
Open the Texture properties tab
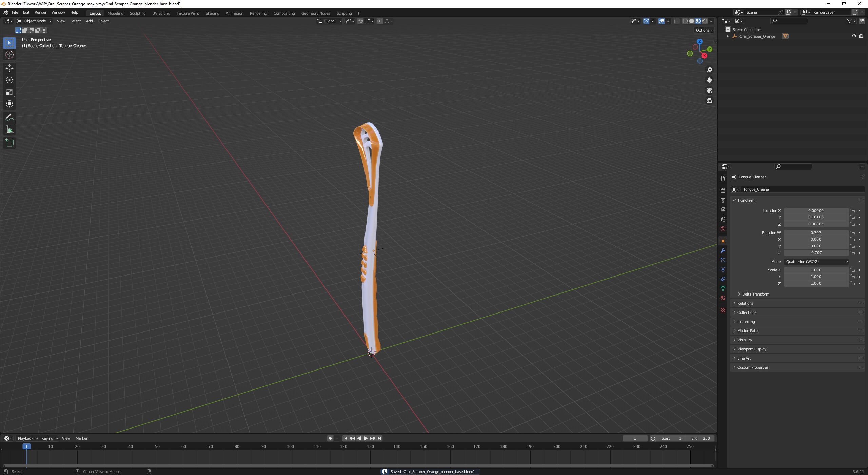pos(723,310)
